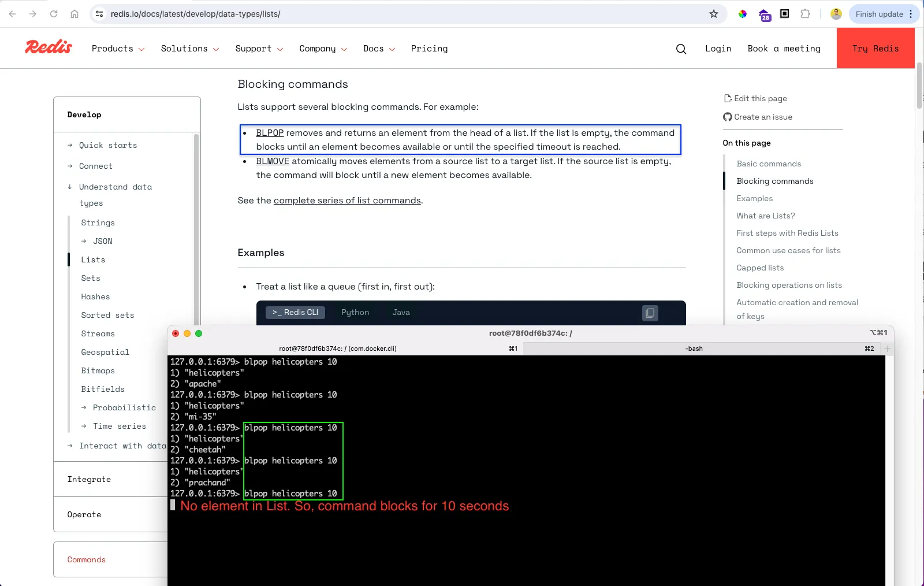Jump to Capped lists section
The height and width of the screenshot is (586, 924).
tap(760, 268)
